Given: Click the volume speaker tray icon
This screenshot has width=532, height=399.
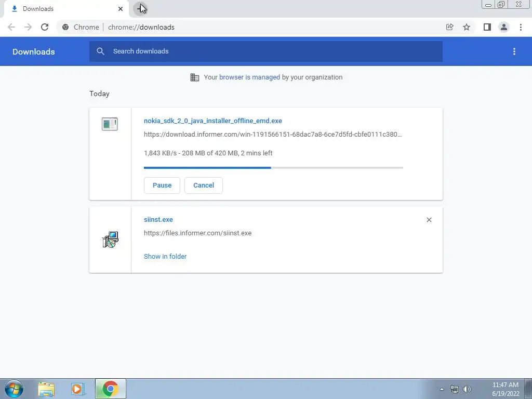Looking at the screenshot, I should [x=467, y=389].
